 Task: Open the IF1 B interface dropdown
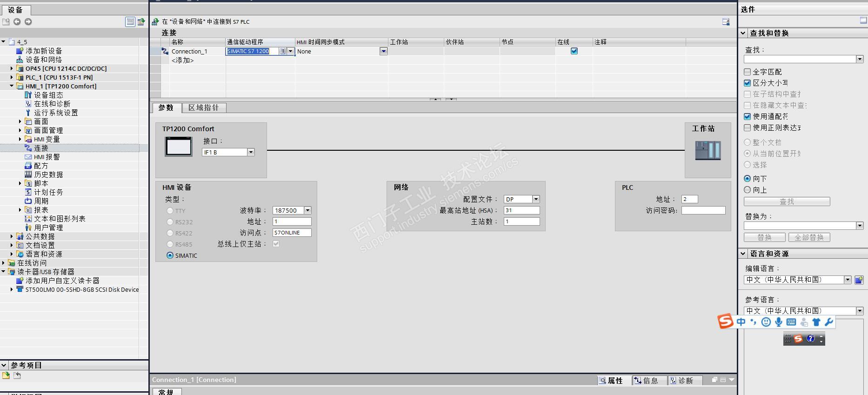click(x=251, y=152)
